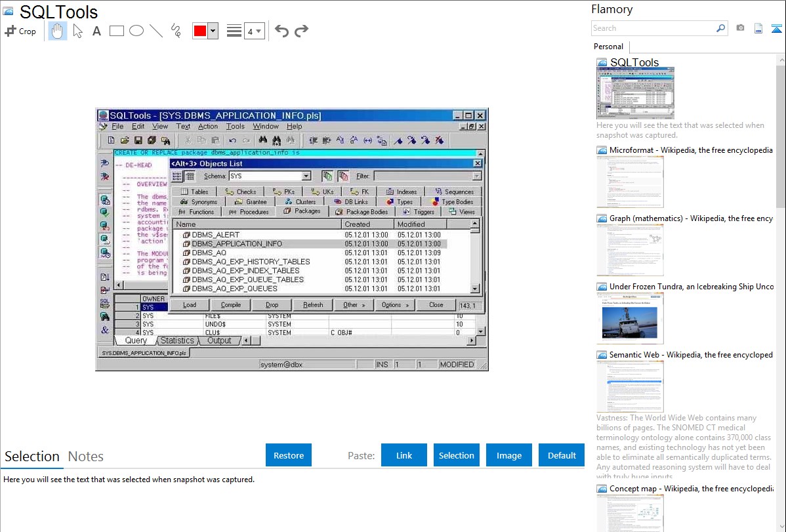
Task: Select the ellipse drawing tool
Action: click(x=136, y=31)
